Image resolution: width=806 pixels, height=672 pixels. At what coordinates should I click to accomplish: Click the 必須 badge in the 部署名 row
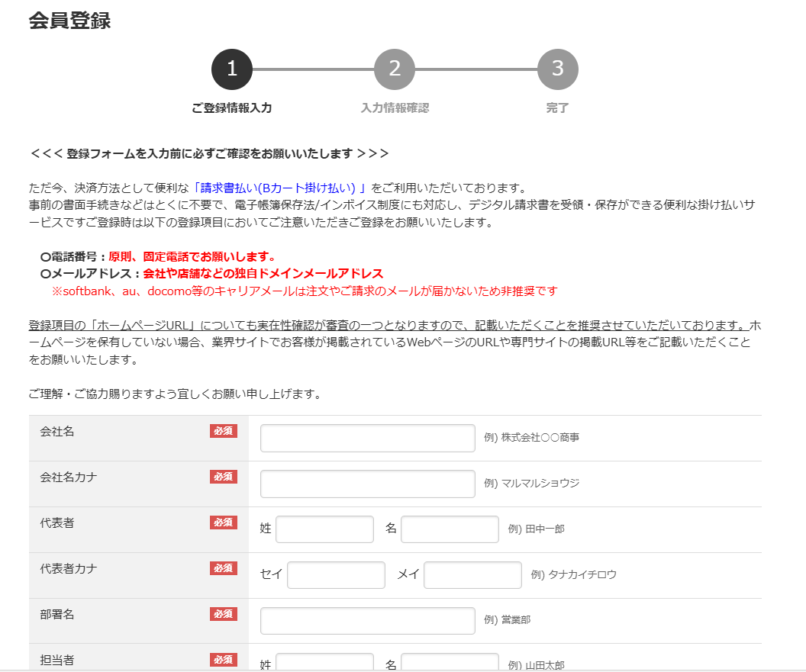click(x=224, y=614)
